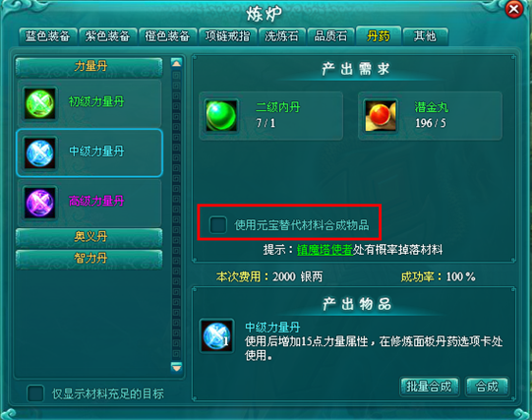
Task: Expand the 智力丹 category
Action: 89,259
